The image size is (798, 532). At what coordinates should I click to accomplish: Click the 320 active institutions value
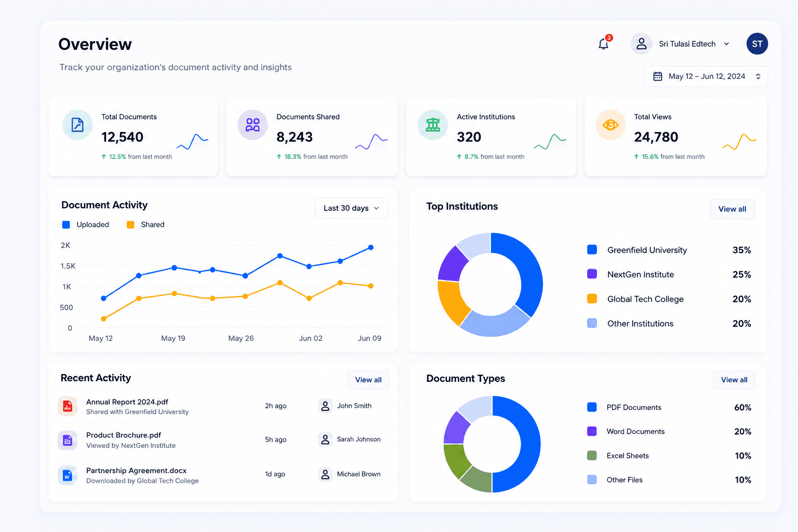click(469, 137)
